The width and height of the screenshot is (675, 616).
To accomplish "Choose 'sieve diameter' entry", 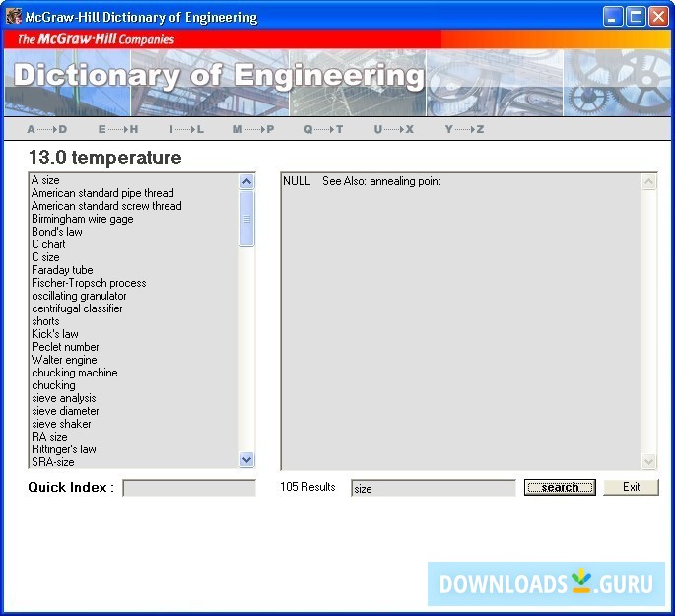I will click(x=65, y=411).
